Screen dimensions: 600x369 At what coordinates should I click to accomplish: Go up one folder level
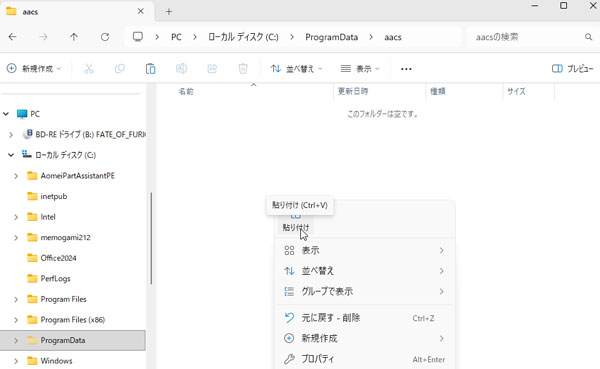(74, 37)
